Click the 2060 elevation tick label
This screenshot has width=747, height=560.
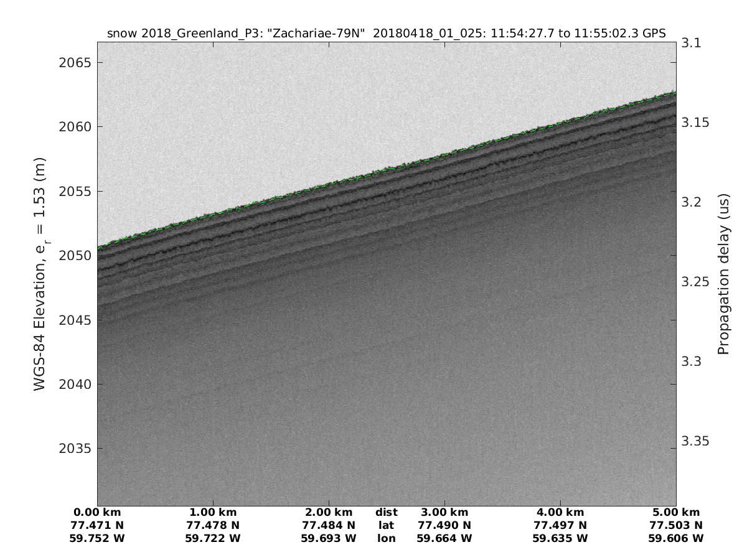click(x=74, y=127)
